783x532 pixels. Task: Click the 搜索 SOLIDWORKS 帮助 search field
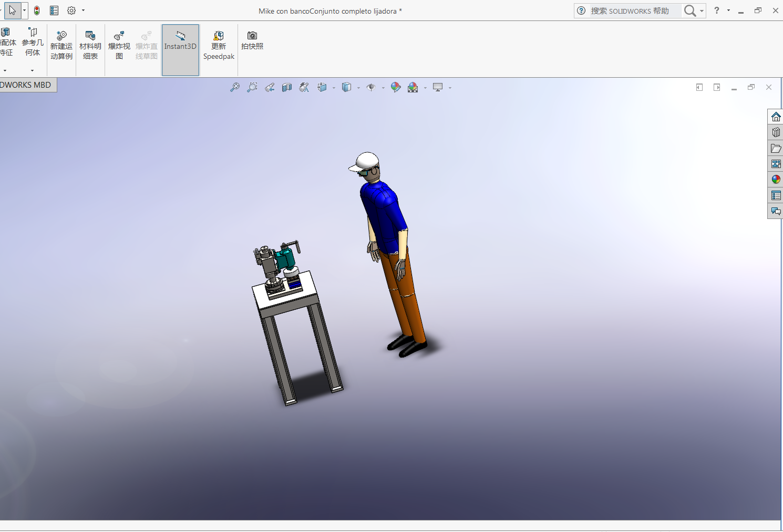(x=634, y=11)
